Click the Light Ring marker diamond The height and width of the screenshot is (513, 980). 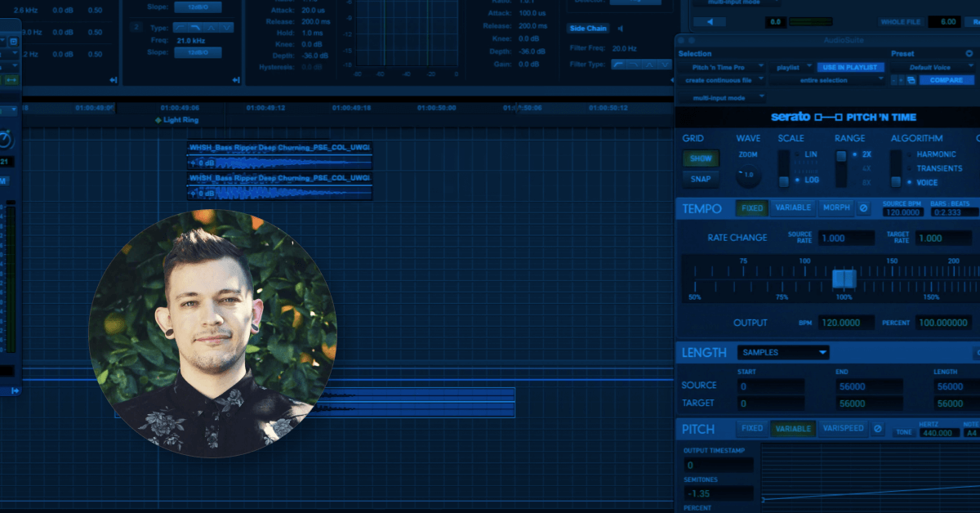158,120
